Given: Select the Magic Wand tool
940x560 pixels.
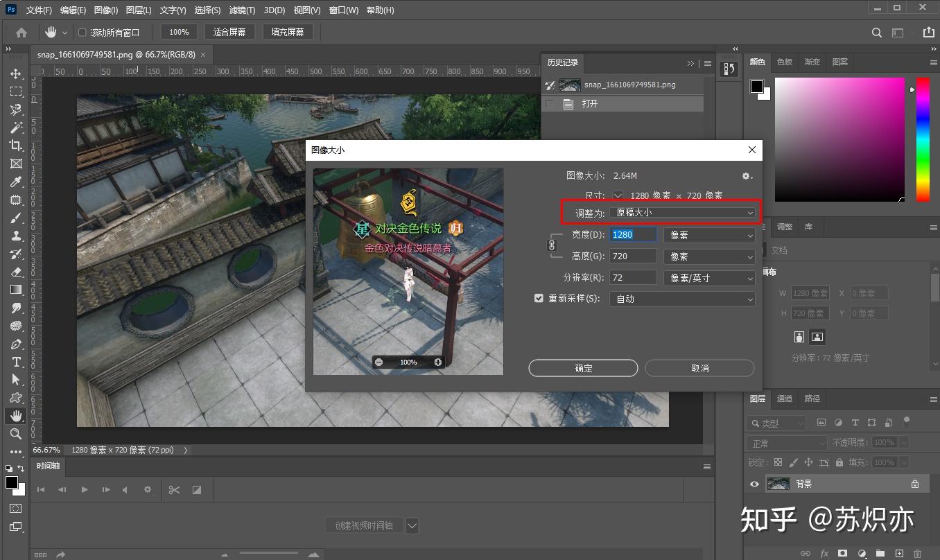Looking at the screenshot, I should [15, 128].
